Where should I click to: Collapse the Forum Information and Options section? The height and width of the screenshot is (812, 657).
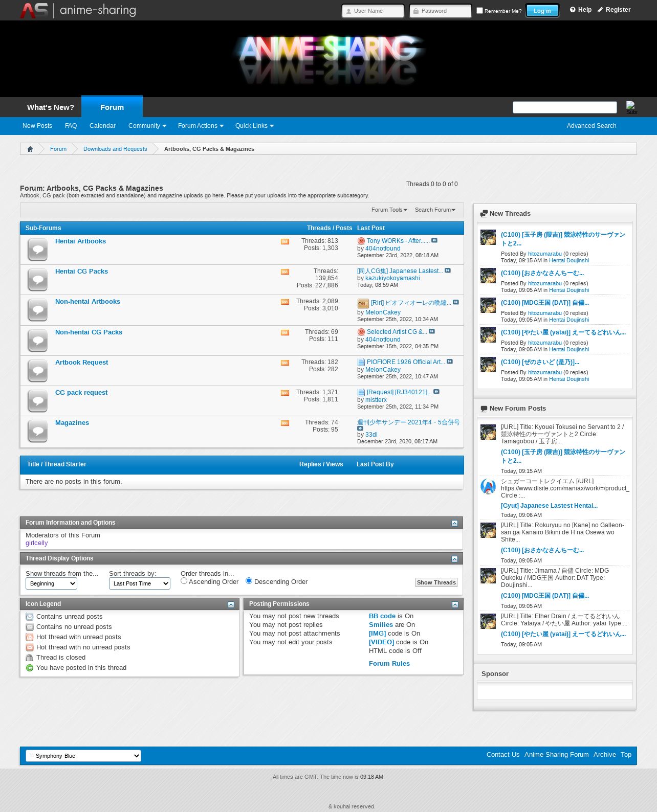[x=454, y=523]
